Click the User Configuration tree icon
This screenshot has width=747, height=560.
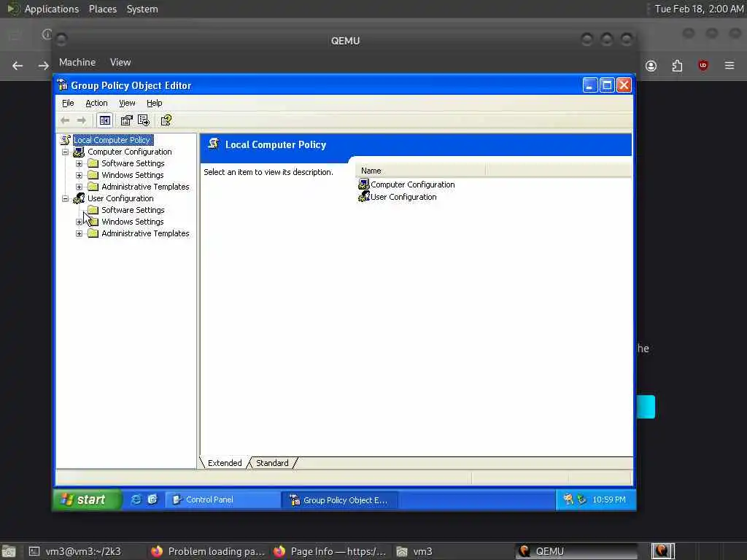(79, 198)
